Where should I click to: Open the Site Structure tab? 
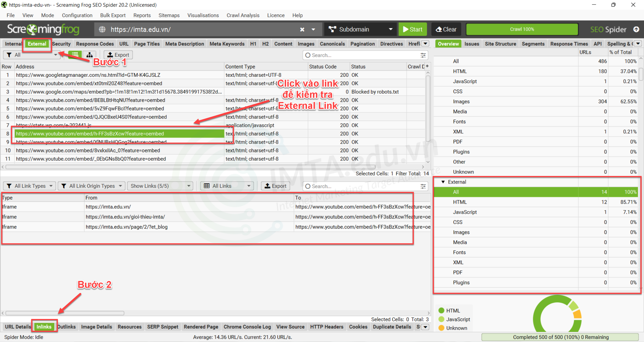(x=500, y=44)
